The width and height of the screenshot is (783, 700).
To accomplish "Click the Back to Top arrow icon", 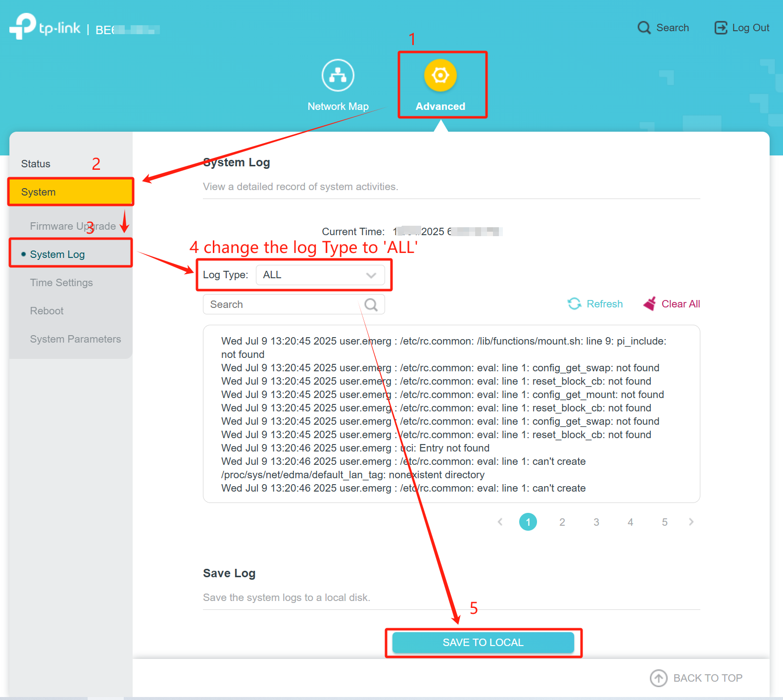I will (x=659, y=678).
